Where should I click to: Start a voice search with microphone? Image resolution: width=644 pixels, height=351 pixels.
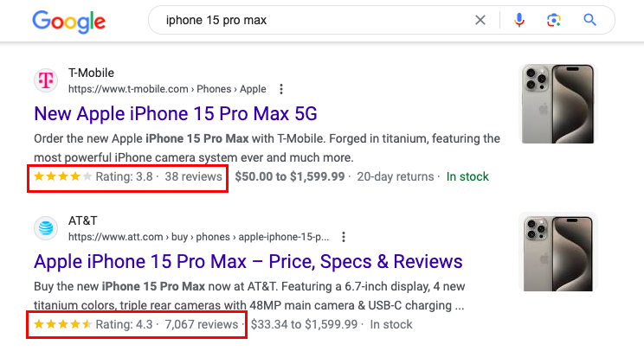coord(519,20)
